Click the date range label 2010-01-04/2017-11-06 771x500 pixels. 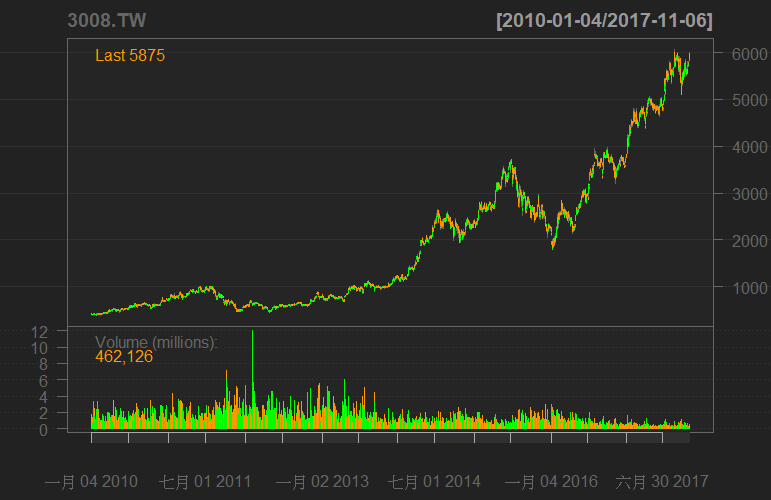(604, 21)
